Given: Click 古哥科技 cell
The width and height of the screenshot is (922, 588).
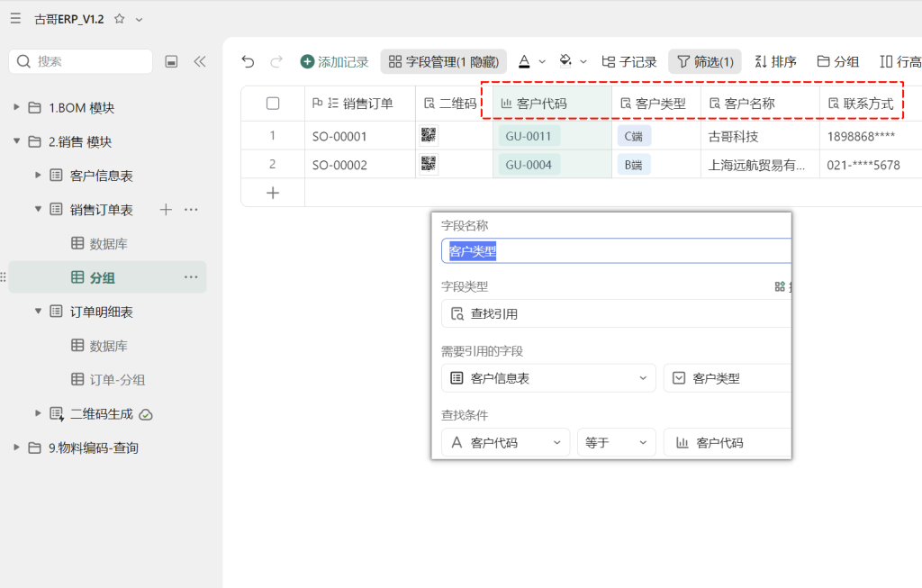Looking at the screenshot, I should pyautogui.click(x=760, y=136).
